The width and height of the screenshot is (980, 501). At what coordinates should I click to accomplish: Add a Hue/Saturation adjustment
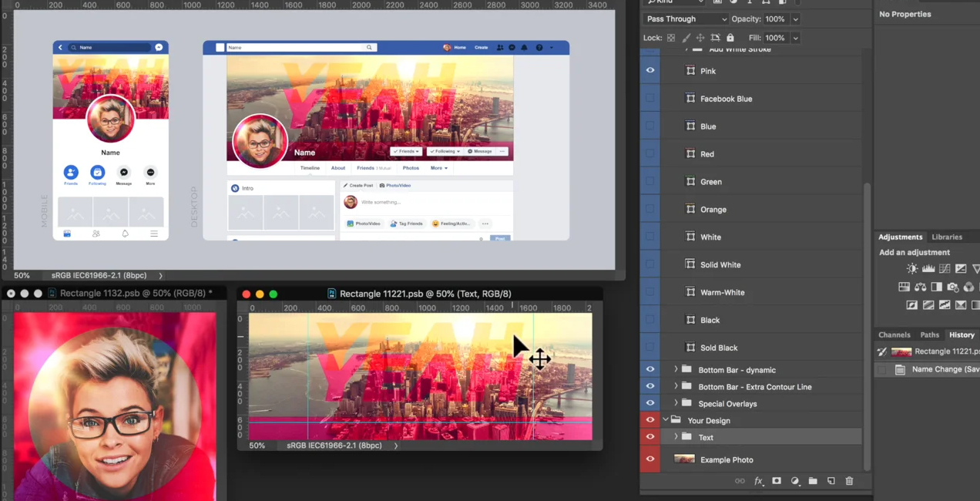904,287
